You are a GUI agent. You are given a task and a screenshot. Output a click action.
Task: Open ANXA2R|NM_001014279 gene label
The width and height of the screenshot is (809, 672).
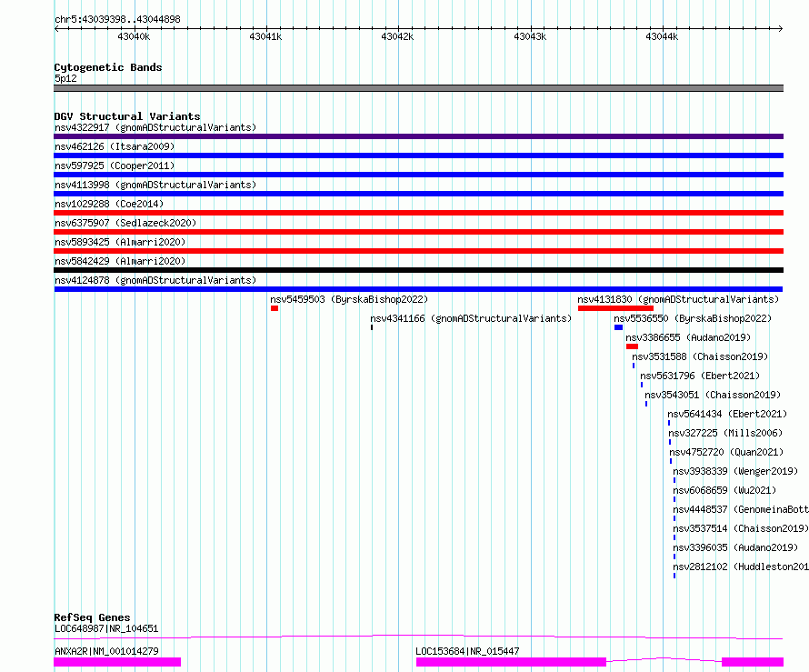coord(106,651)
